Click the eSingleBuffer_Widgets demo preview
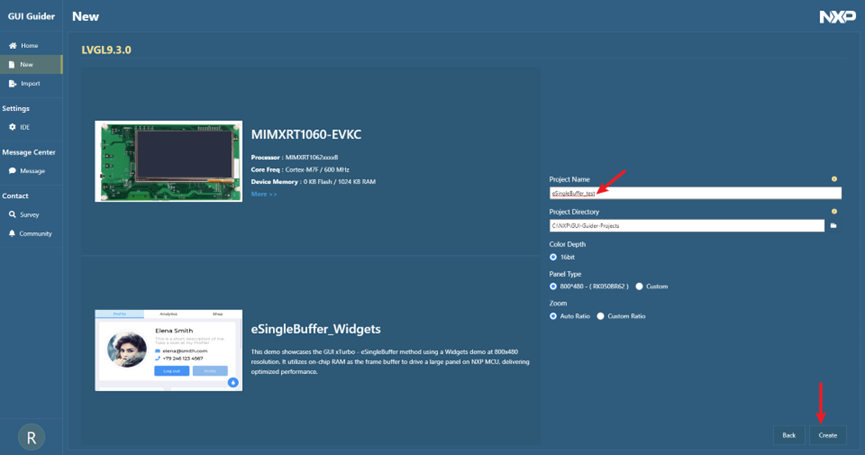This screenshot has width=865, height=455. click(168, 351)
